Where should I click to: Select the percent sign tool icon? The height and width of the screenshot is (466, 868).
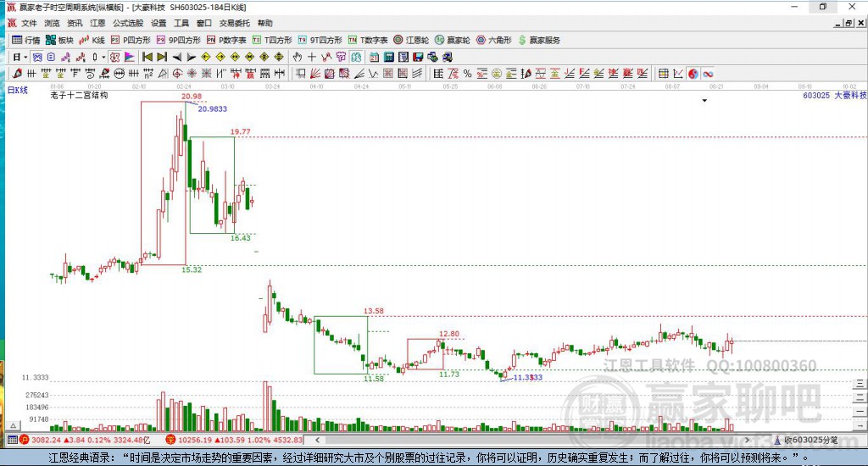pos(467,73)
